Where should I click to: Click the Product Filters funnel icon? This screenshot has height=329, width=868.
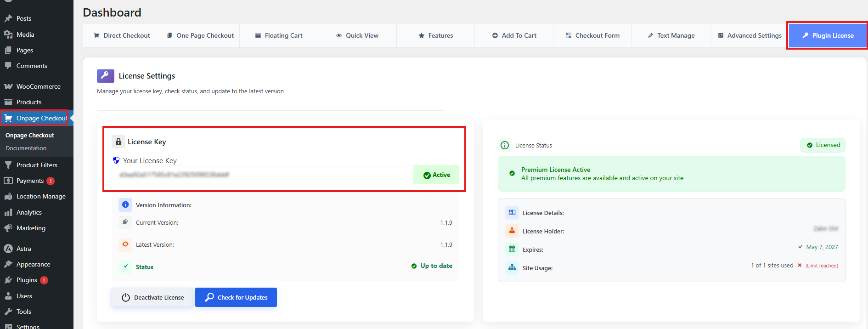pos(8,165)
